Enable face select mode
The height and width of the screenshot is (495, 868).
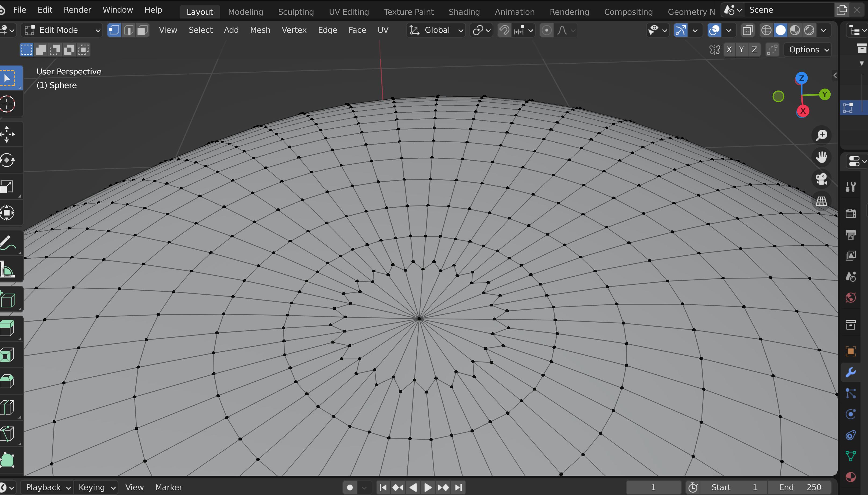[x=142, y=30]
